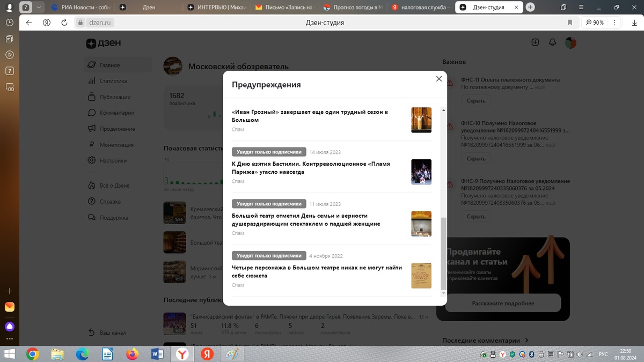The height and width of the screenshot is (362, 644).
Task: Click Скрыть under the ФНС-9 notice
Action: coord(475,217)
